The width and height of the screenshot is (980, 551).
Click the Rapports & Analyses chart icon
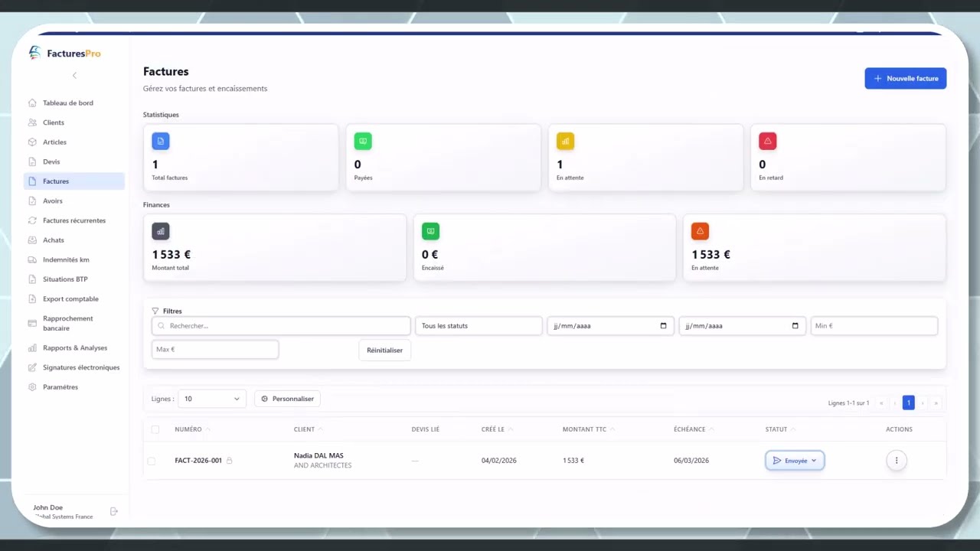32,347
